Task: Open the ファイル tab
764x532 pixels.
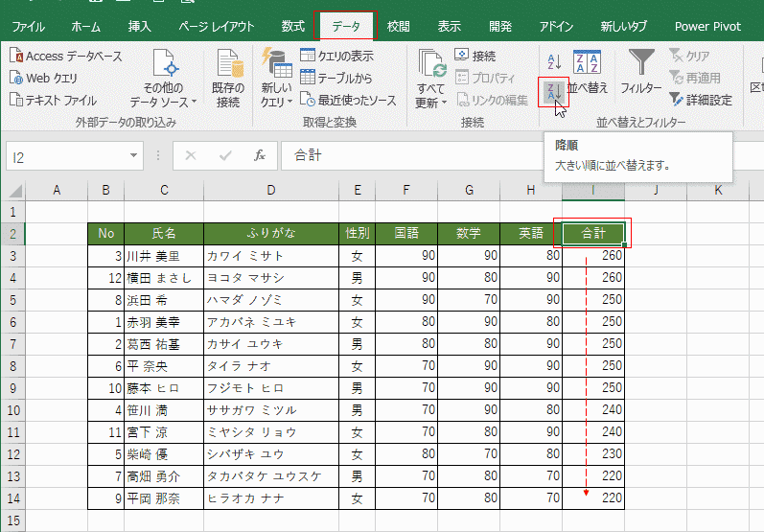Action: pyautogui.click(x=28, y=26)
